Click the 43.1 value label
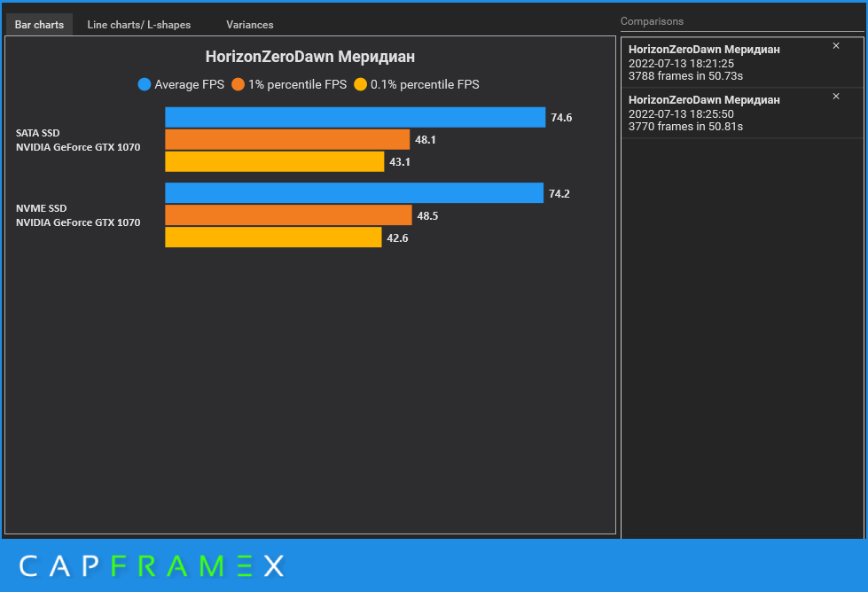This screenshot has height=592, width=868. pyautogui.click(x=400, y=162)
